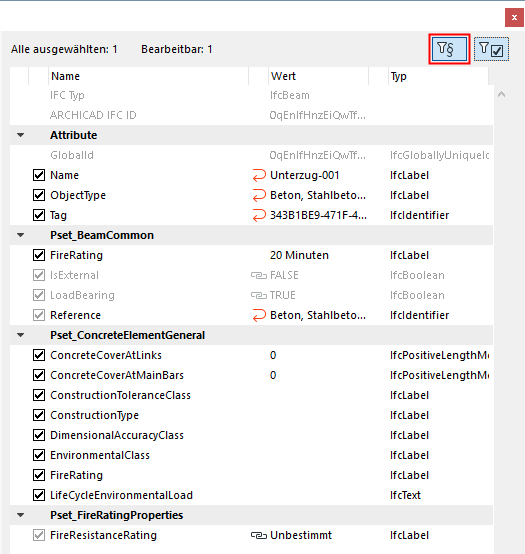Uncheck DimensionalAccuracyClass checkbox
Image resolution: width=525 pixels, height=554 pixels.
click(x=39, y=435)
